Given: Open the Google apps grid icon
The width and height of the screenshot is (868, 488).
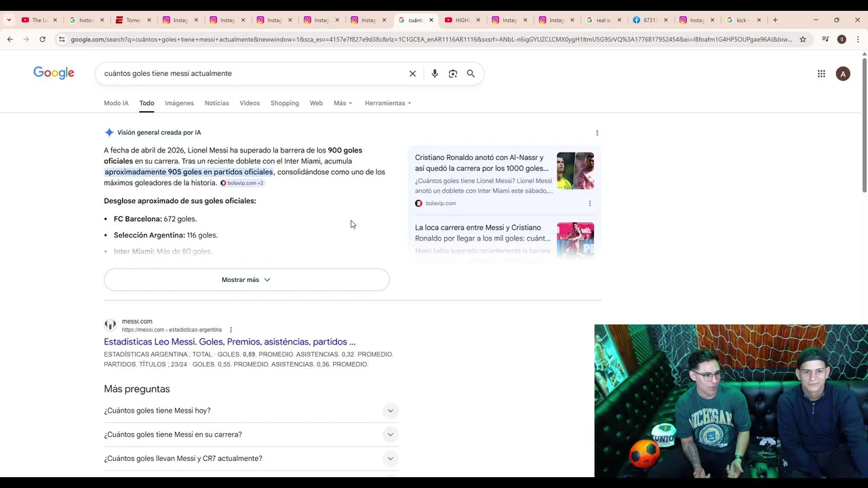Looking at the screenshot, I should click(x=821, y=73).
